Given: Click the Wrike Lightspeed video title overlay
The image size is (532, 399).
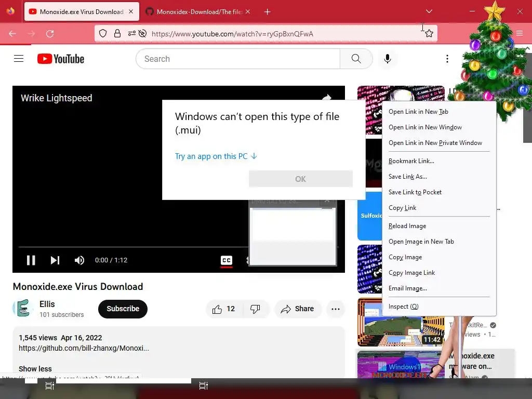Looking at the screenshot, I should click(x=56, y=98).
